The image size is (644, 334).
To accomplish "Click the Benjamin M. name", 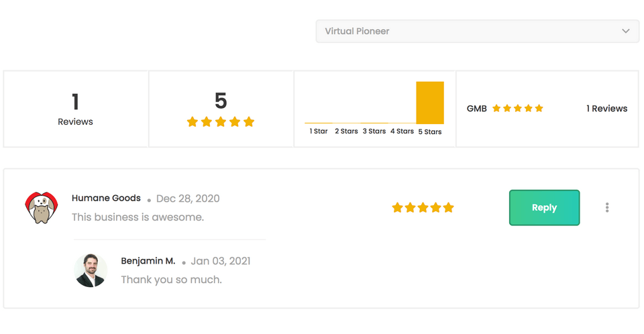I will pos(148,261).
